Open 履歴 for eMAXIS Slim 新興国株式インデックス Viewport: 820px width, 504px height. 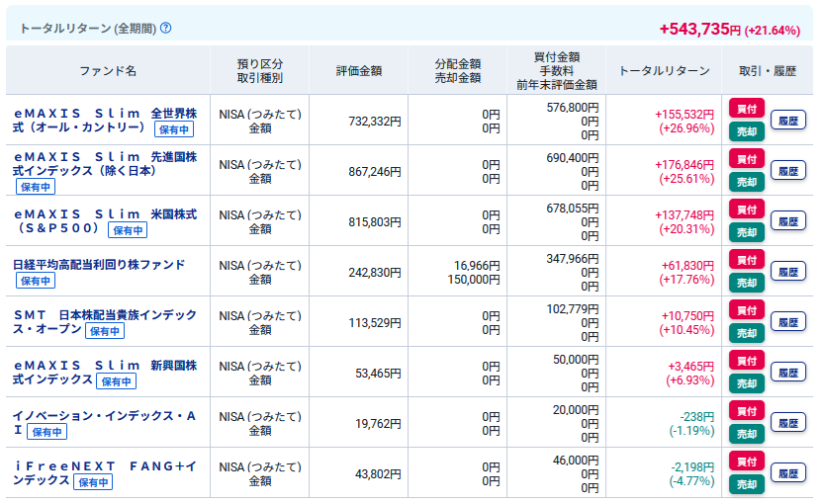(788, 373)
